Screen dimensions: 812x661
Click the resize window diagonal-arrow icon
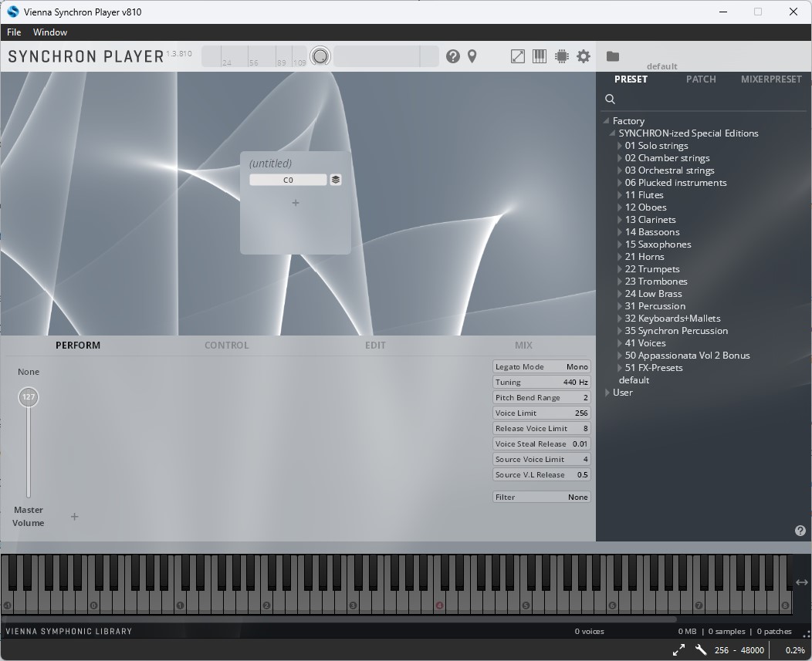517,56
